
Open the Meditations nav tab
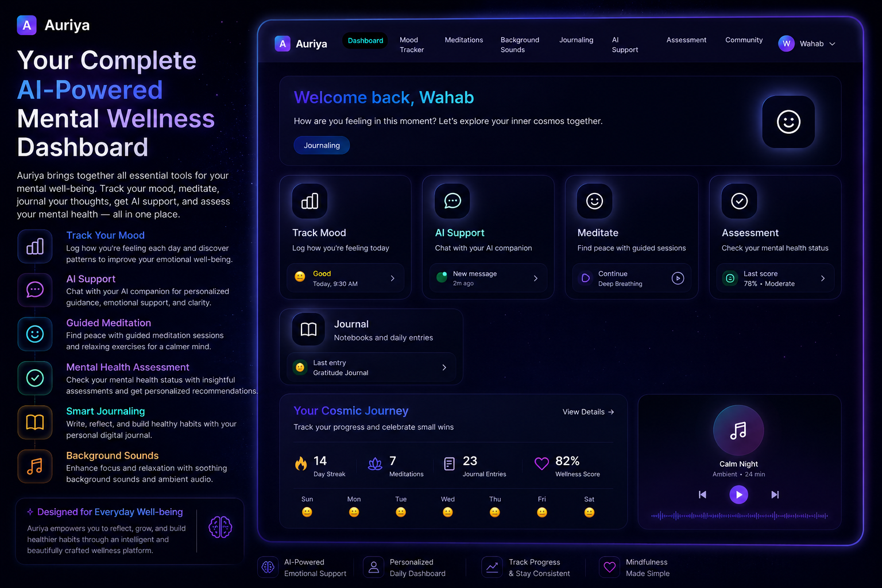point(464,40)
